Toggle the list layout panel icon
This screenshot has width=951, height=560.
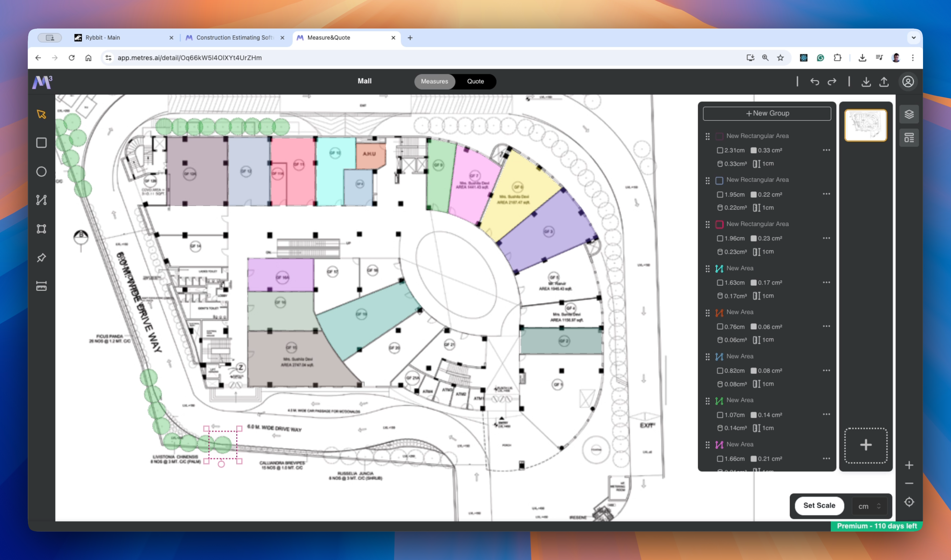909,138
